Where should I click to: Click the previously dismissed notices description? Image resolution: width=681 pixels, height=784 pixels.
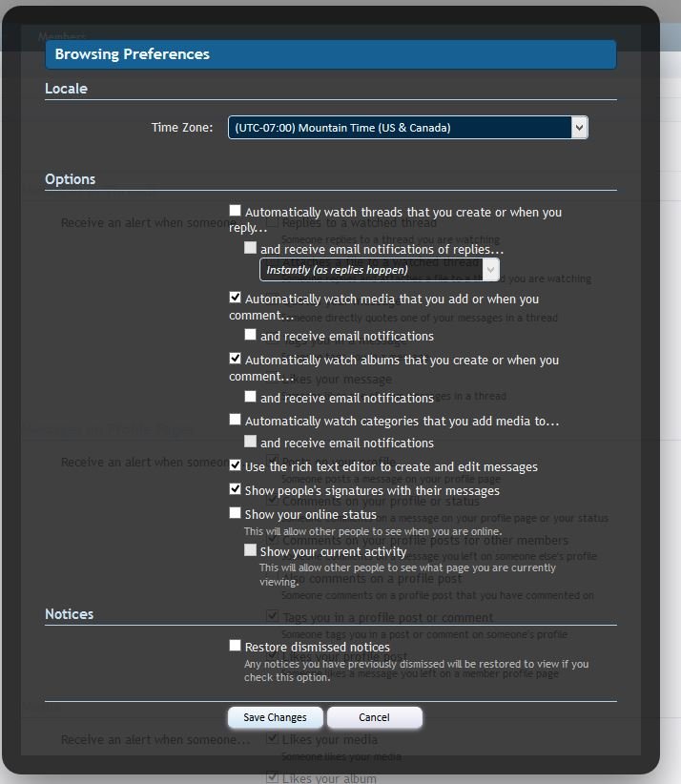(416, 671)
